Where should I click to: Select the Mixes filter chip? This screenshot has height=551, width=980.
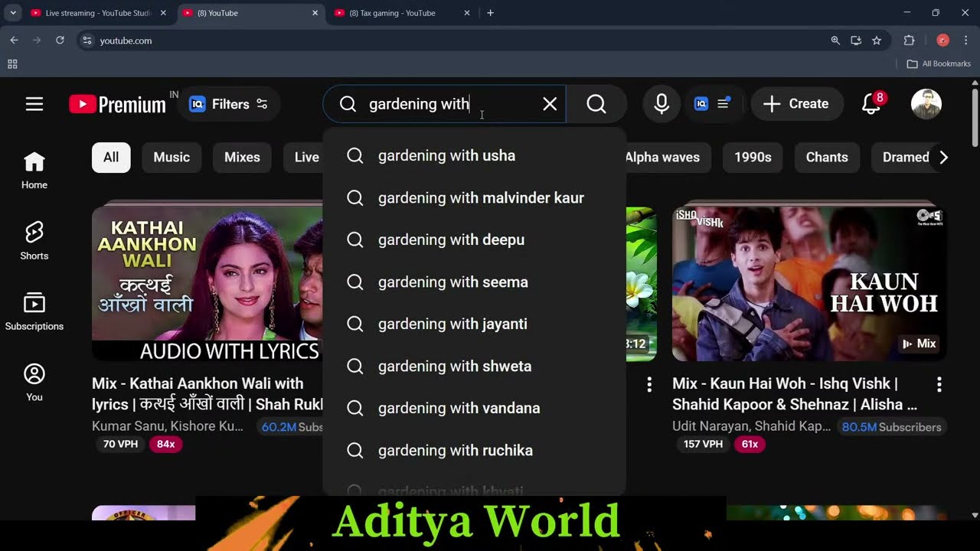[242, 157]
